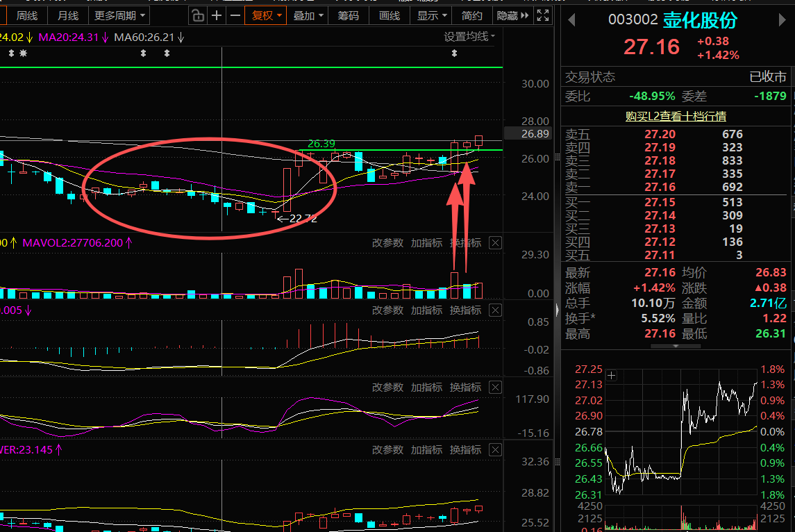Click the MA60:26.21 indicator label
The height and width of the screenshot is (532, 795).
point(144,37)
